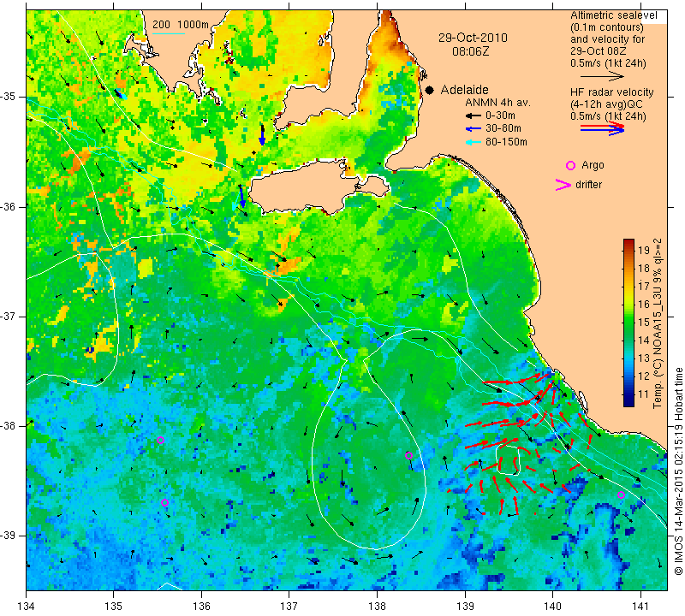Click the 135 longitude axis label
The width and height of the screenshot is (685, 616).
(x=114, y=607)
